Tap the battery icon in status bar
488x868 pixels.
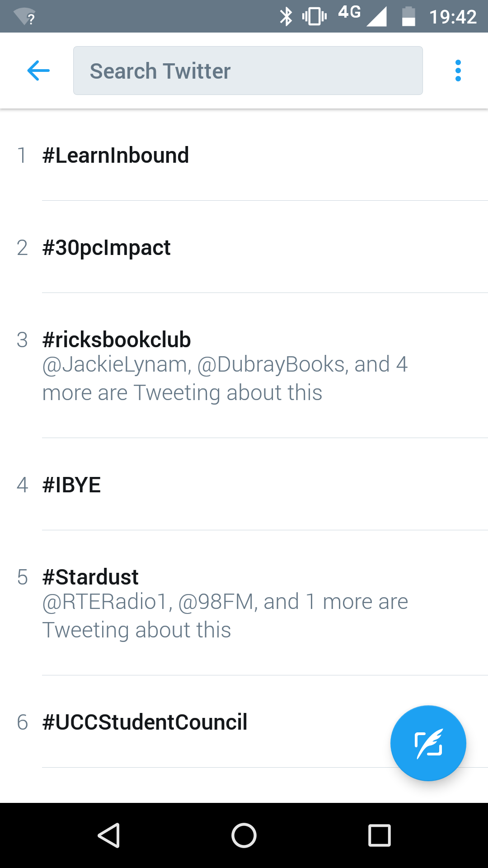[408, 16]
